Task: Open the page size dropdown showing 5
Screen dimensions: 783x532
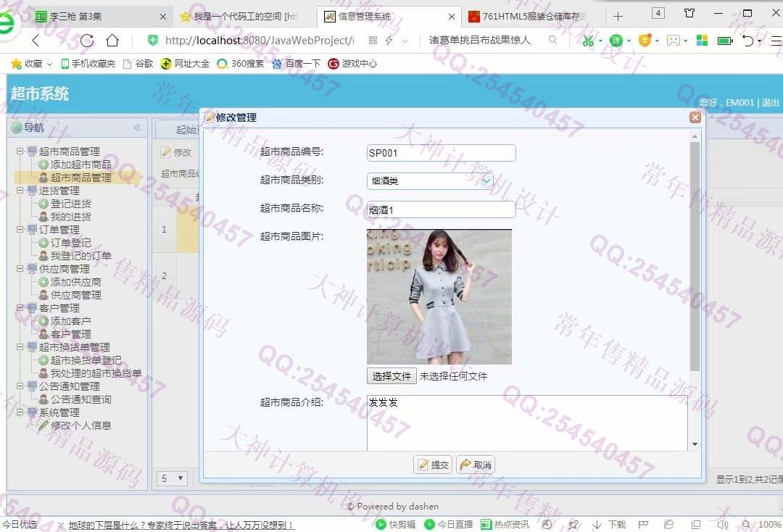Action: tap(173, 478)
